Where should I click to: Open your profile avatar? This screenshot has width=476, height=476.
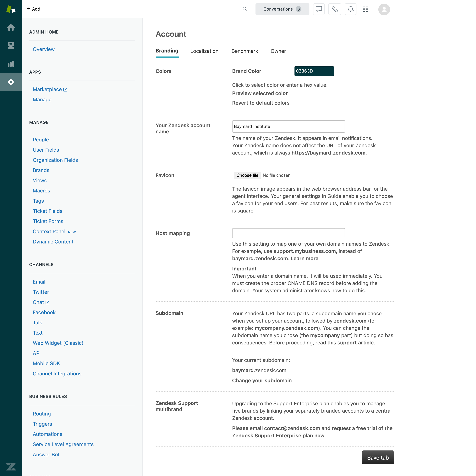point(384,9)
